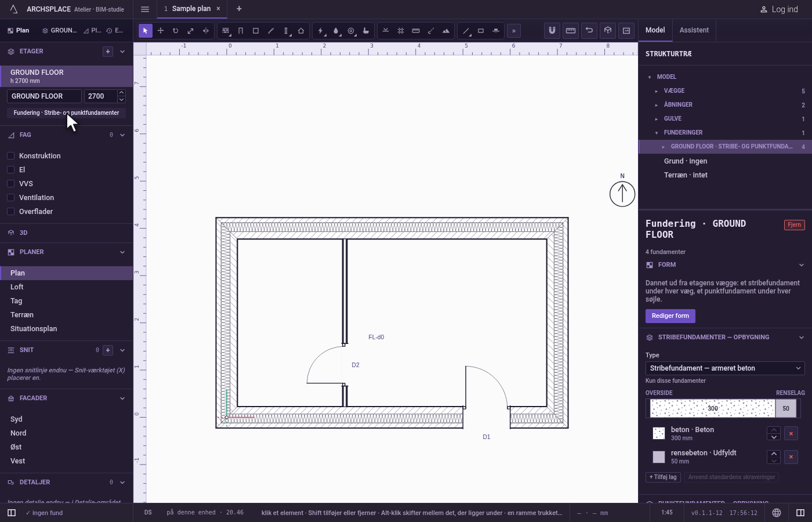Click the undo arrow button
The height and width of the screenshot is (522, 812).
pos(589,30)
